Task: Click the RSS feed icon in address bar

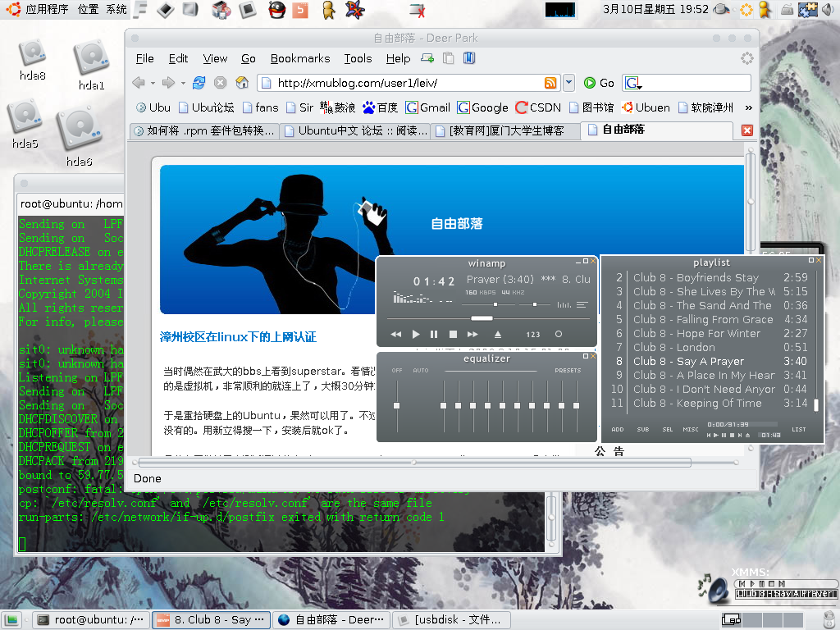Action: pos(550,83)
